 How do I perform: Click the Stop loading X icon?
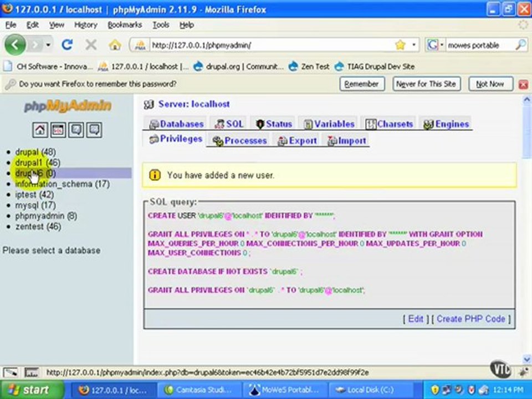click(91, 44)
